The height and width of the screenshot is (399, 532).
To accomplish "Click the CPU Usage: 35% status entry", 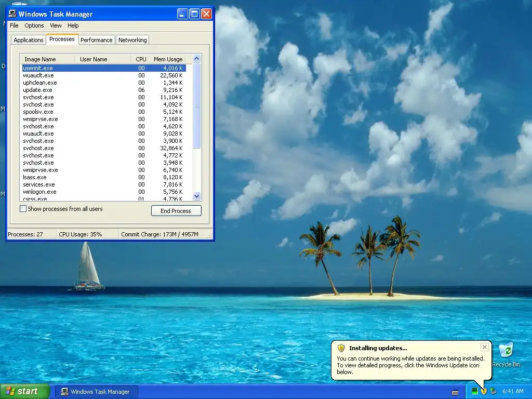I will tap(87, 234).
